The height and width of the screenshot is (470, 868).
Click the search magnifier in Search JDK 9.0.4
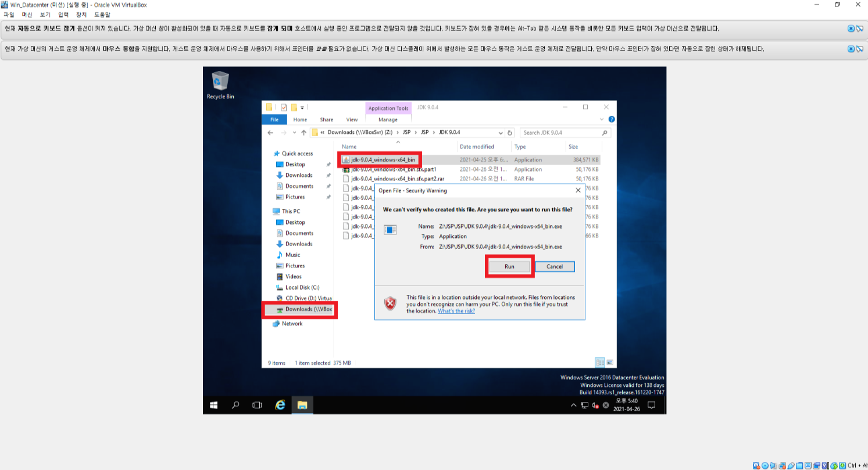point(605,133)
